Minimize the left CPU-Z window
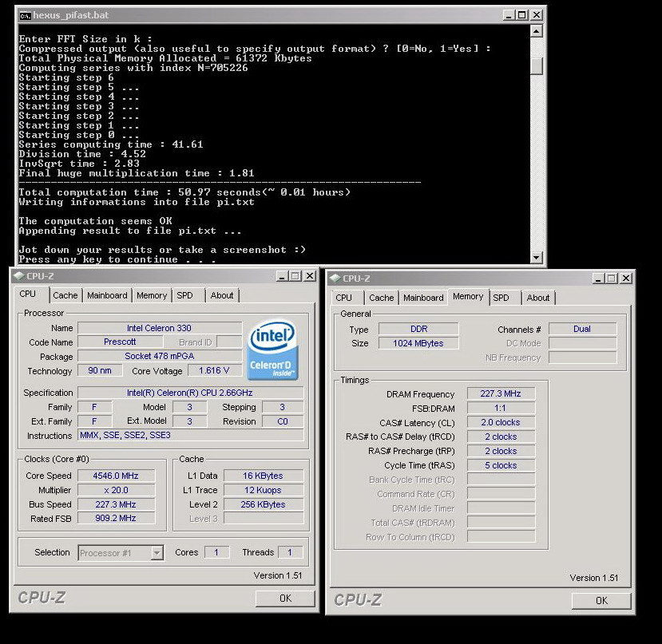The height and width of the screenshot is (644, 662). pyautogui.click(x=282, y=276)
